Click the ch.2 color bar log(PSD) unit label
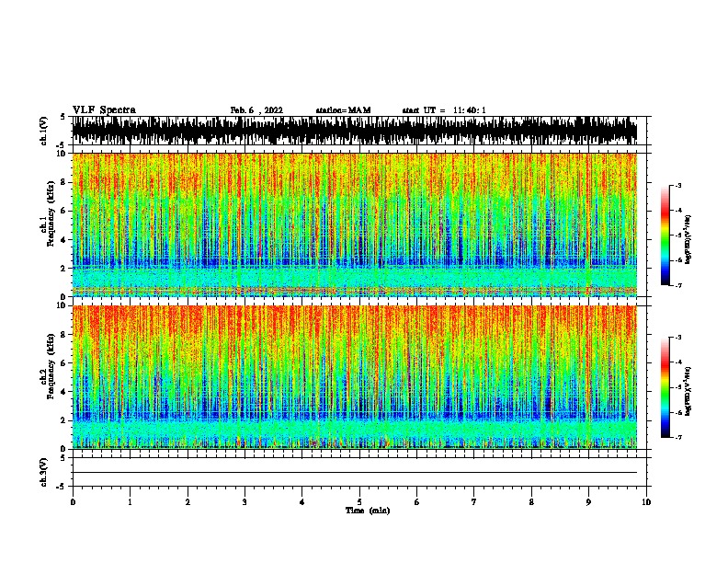The width and height of the screenshot is (728, 563). tap(688, 391)
